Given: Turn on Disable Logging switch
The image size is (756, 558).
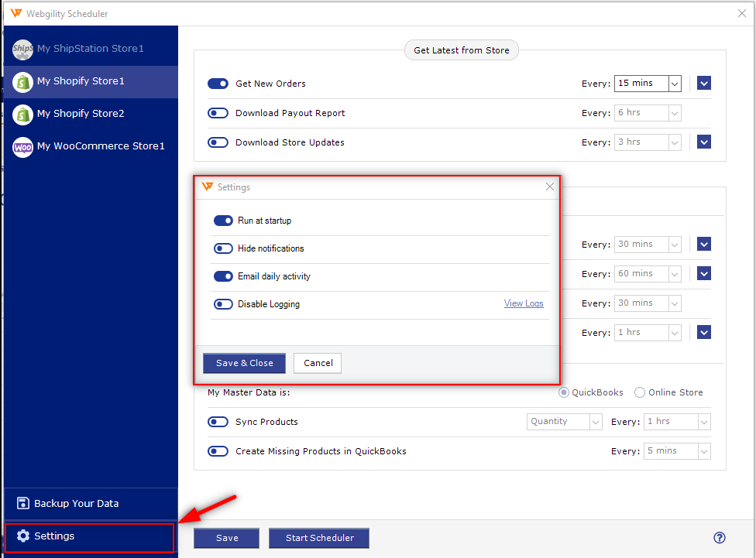Looking at the screenshot, I should point(223,304).
